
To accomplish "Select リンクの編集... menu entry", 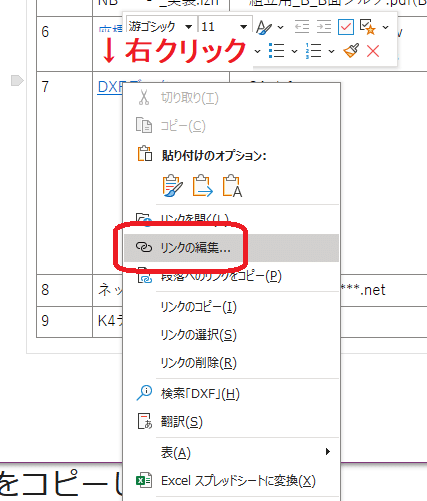I will click(x=231, y=248).
